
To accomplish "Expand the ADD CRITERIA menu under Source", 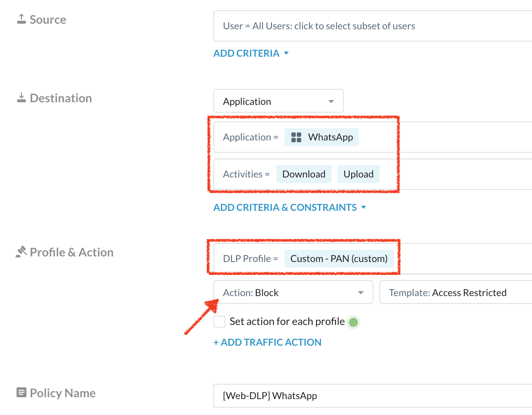I will pyautogui.click(x=251, y=53).
